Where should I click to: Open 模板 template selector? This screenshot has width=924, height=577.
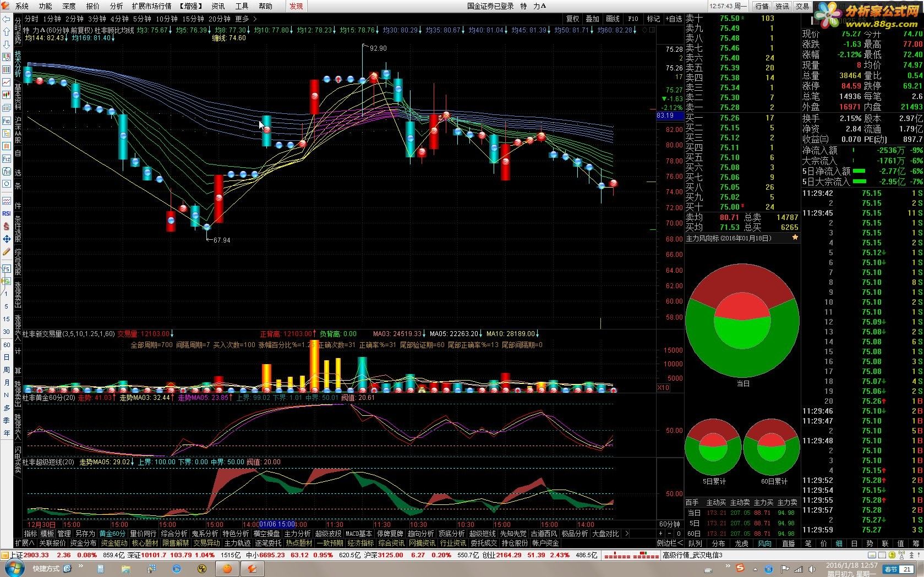point(47,534)
